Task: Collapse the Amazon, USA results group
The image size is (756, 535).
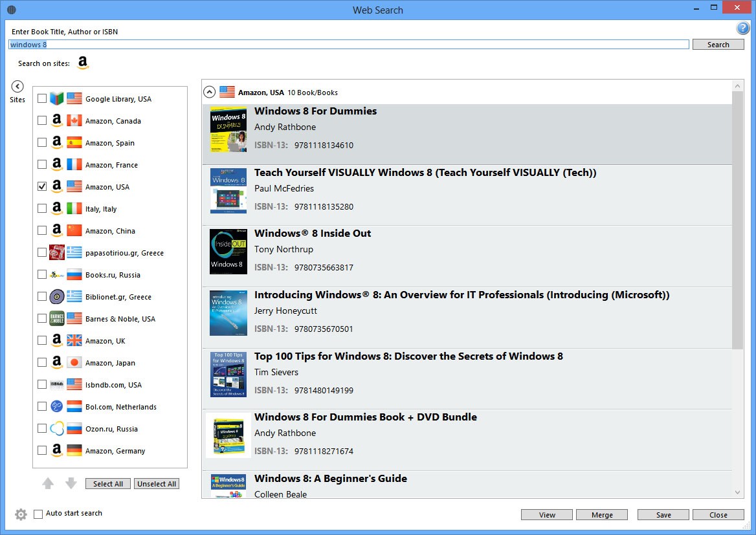Action: [209, 92]
